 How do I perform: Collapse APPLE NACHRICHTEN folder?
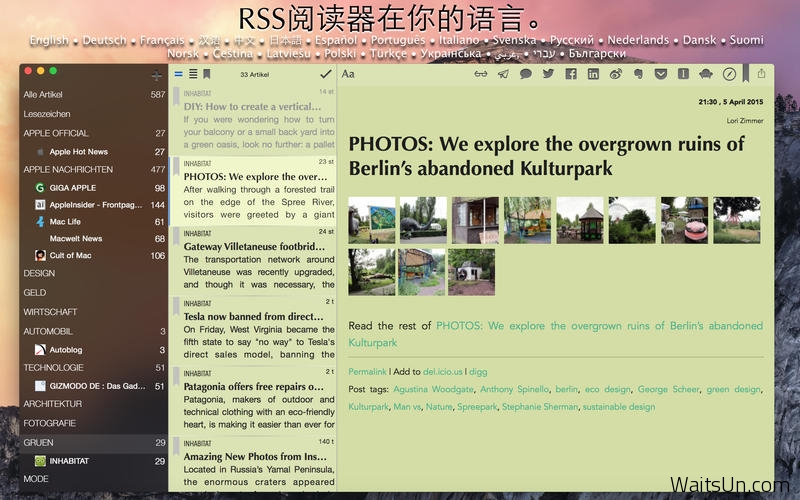click(x=94, y=169)
